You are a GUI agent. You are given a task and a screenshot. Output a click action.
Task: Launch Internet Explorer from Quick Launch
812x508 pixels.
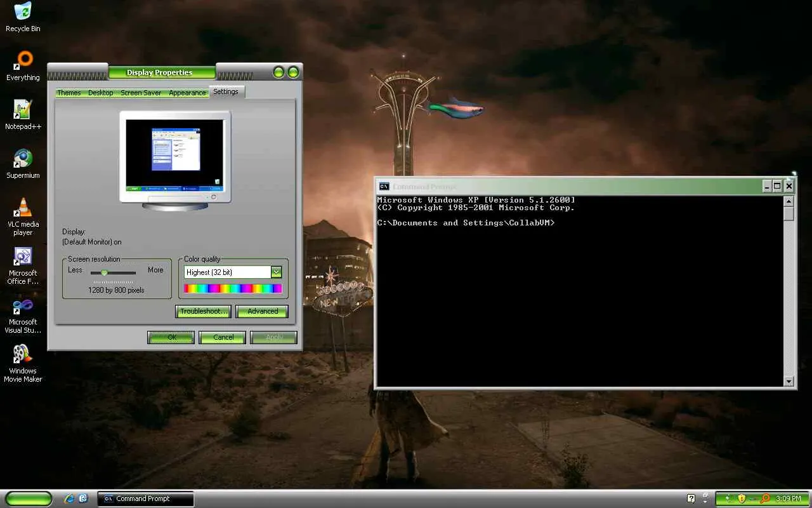(x=69, y=498)
